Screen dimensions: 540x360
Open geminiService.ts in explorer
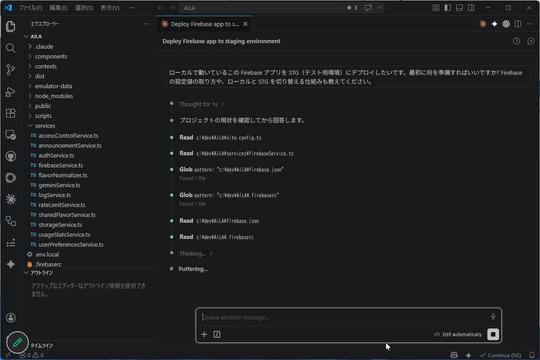[59, 185]
